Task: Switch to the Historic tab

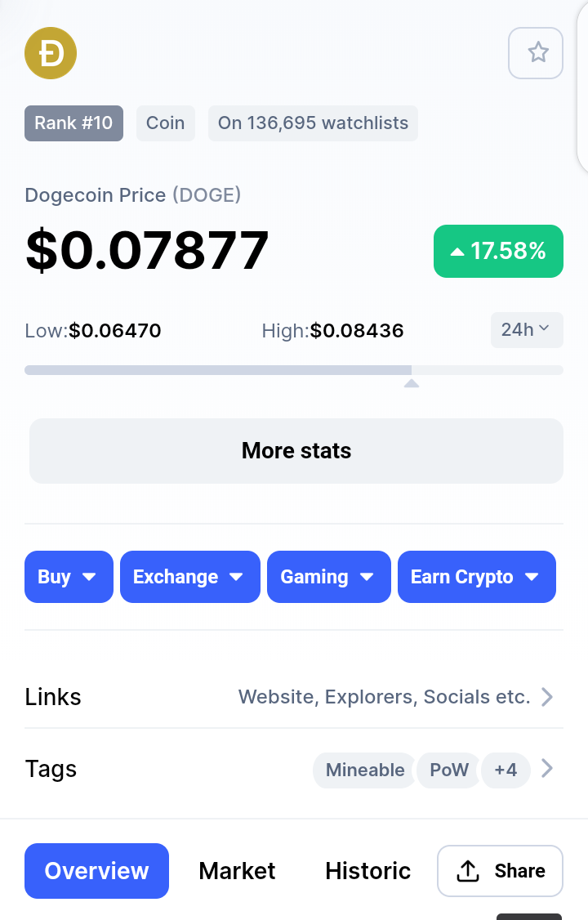Action: pos(367,871)
